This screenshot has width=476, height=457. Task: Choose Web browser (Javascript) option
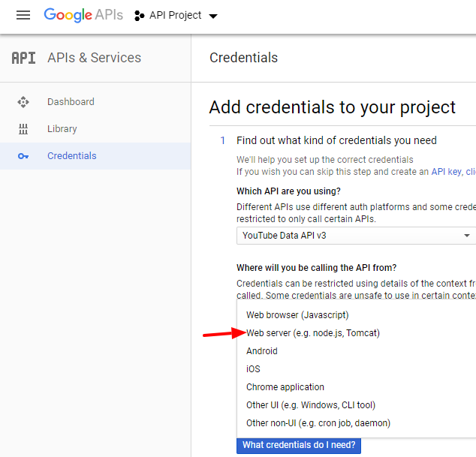point(297,315)
